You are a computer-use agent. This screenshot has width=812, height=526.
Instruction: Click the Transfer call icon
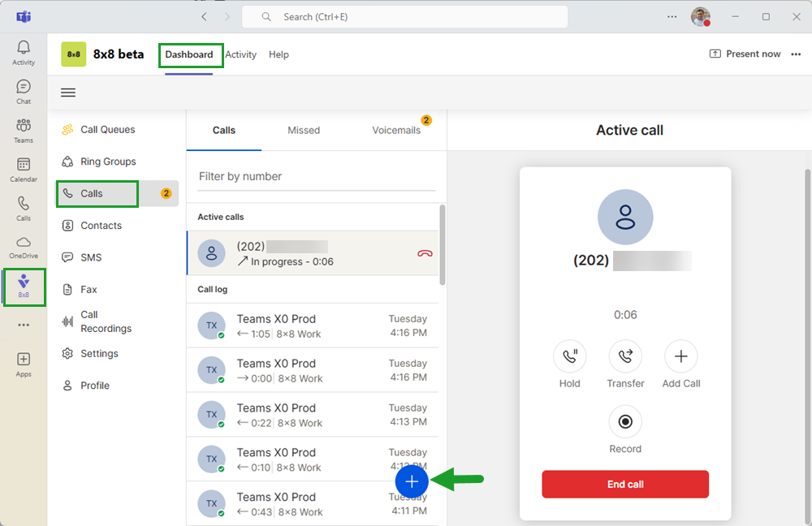click(625, 356)
